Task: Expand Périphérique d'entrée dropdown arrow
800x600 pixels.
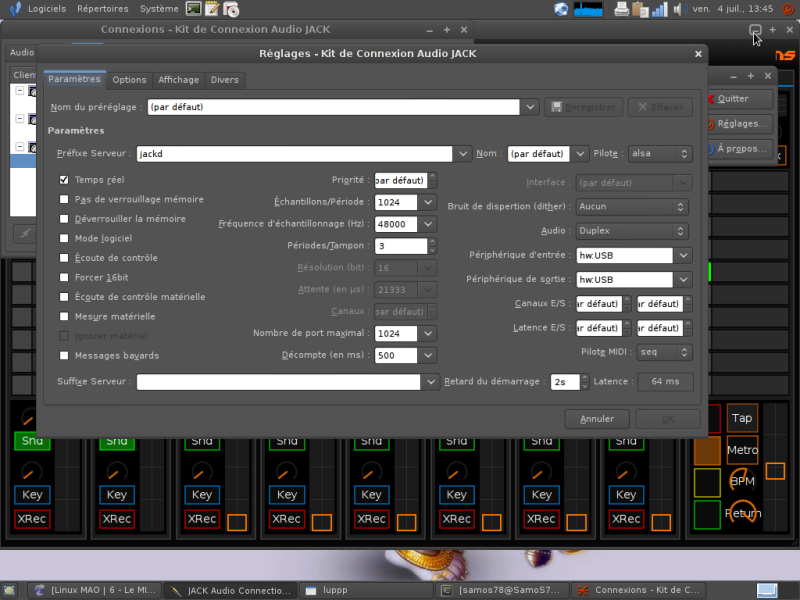Action: click(x=683, y=255)
